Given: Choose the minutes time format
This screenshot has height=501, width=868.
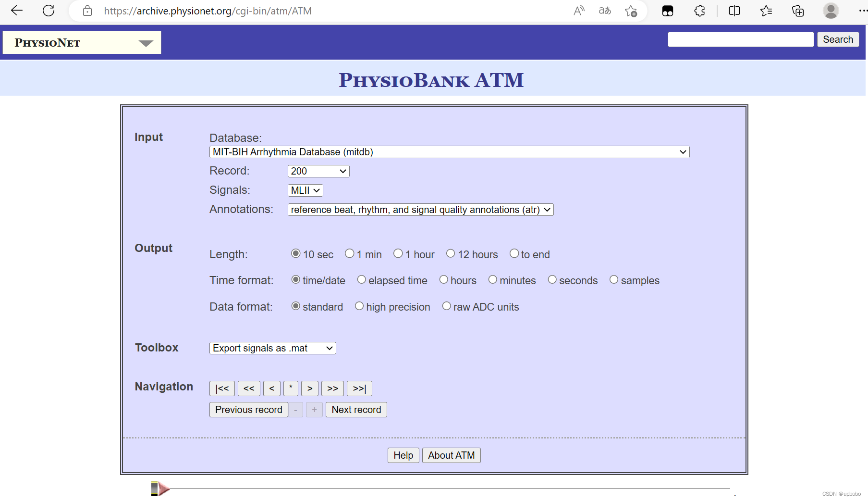Looking at the screenshot, I should pyautogui.click(x=493, y=279).
